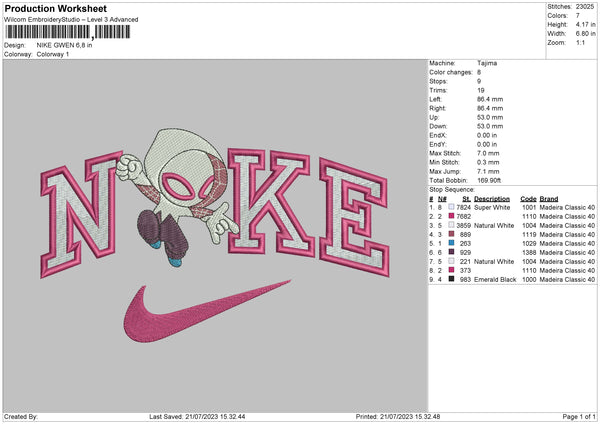
Task: Click the NIKE Gwen embroidery design preview
Action: point(215,235)
